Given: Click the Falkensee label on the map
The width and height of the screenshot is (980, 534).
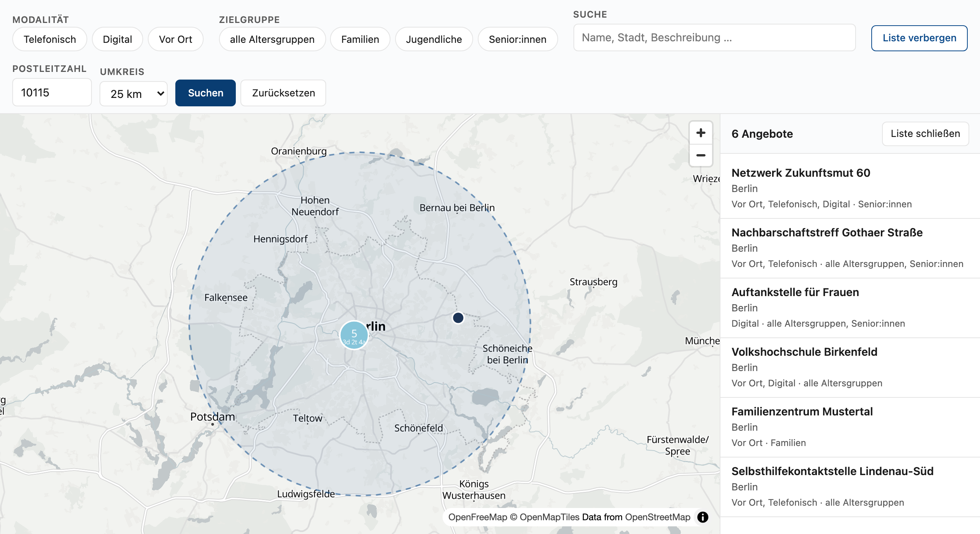Looking at the screenshot, I should pos(226,298).
